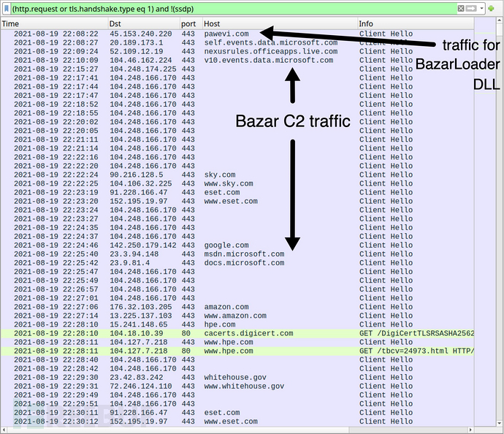Select the www.sky.com packet row
Image resolution: width=504 pixels, height=434 pixels.
click(x=237, y=183)
